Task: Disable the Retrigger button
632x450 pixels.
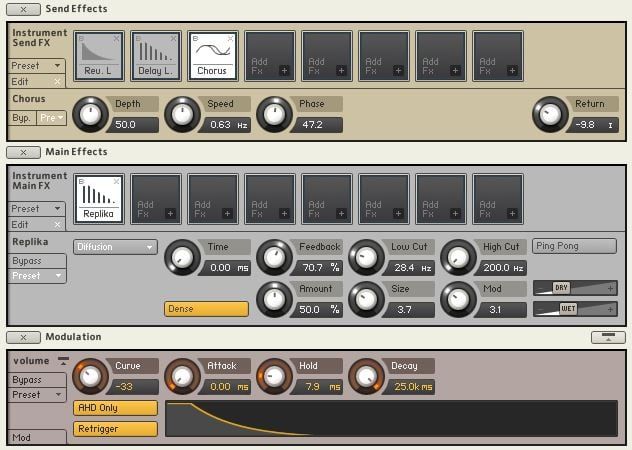Action: (115, 429)
